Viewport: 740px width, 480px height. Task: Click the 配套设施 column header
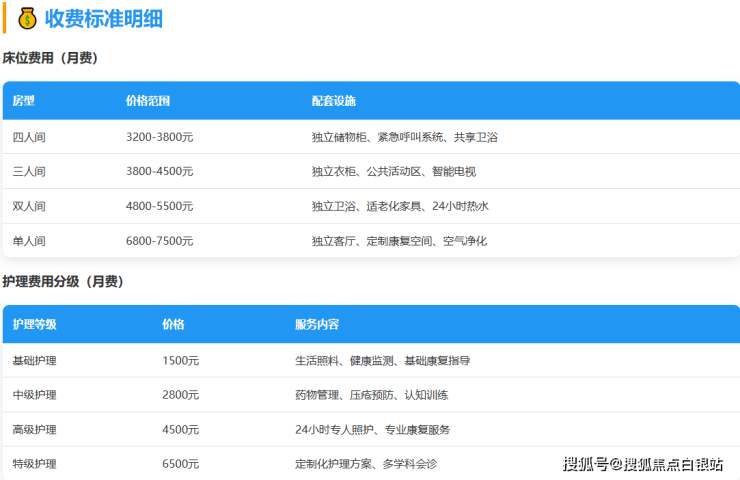coord(333,101)
